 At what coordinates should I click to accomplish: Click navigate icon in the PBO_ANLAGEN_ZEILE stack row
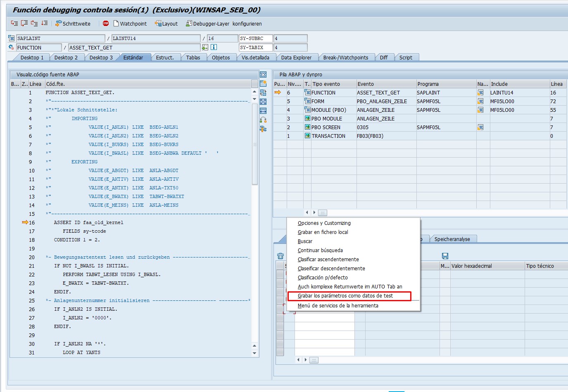480,101
